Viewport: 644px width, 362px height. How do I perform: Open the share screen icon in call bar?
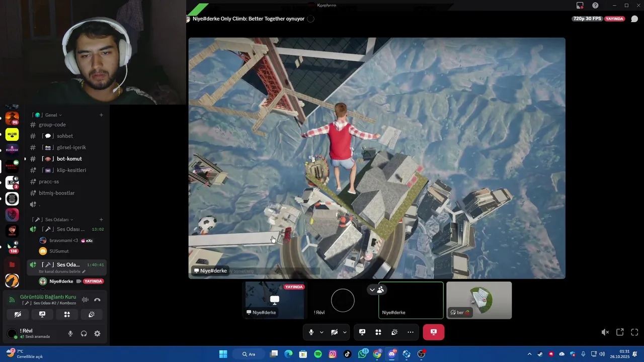click(x=362, y=332)
